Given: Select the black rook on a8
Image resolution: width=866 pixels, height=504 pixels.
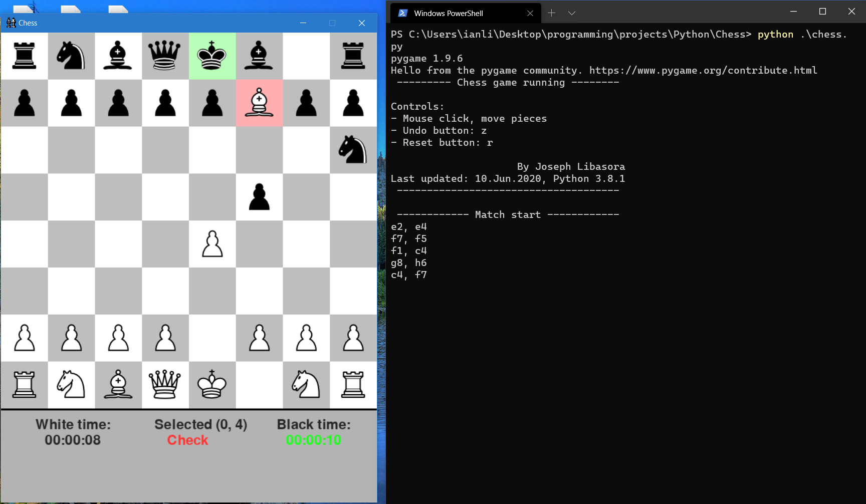Looking at the screenshot, I should click(x=24, y=56).
